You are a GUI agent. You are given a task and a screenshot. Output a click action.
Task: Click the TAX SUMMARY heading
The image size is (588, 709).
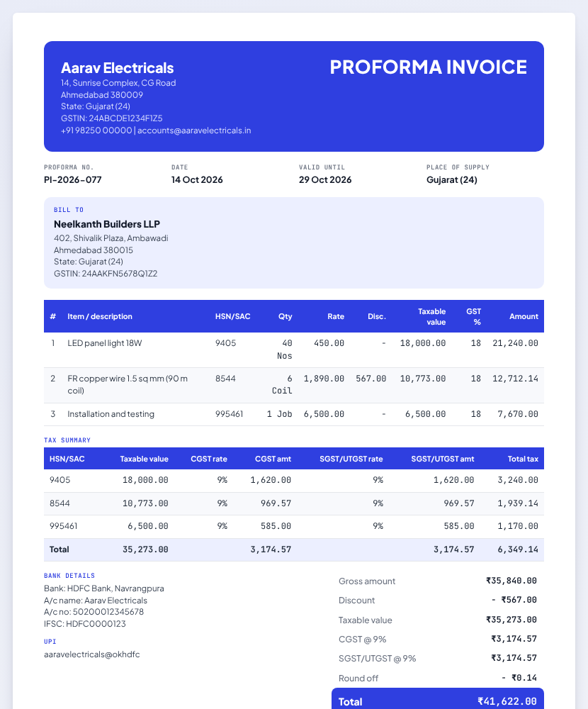pyautogui.click(x=67, y=440)
